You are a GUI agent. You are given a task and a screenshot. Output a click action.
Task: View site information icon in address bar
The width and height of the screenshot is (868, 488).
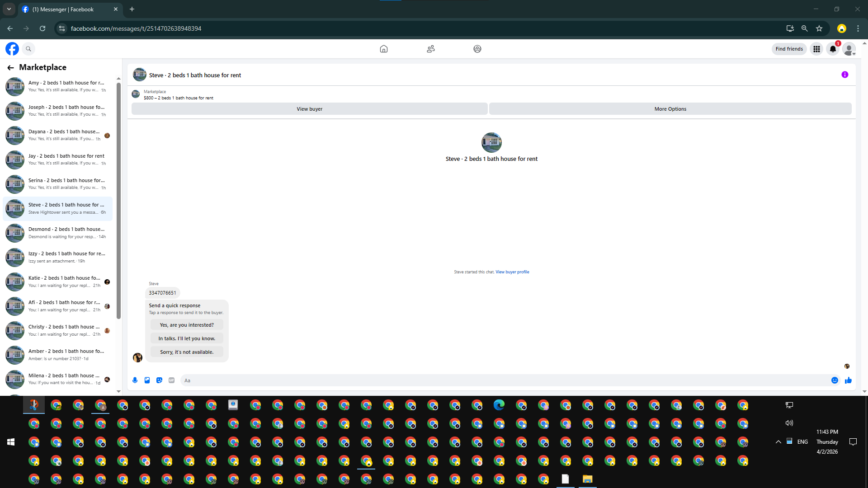tap(62, 28)
